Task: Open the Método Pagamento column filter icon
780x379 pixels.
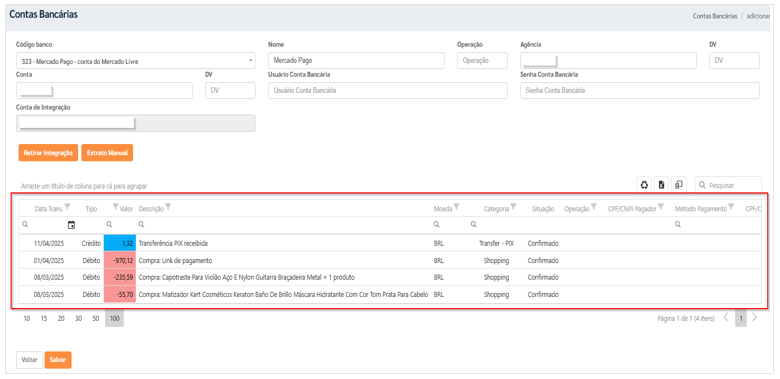Action: (731, 207)
